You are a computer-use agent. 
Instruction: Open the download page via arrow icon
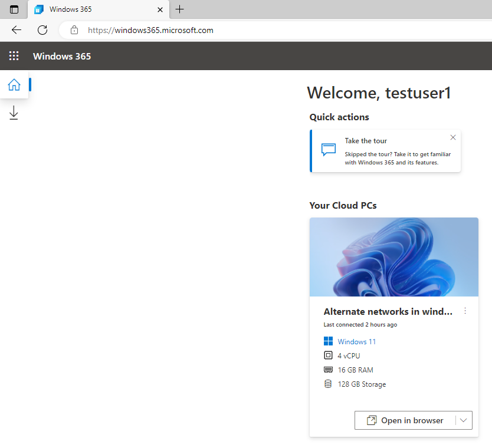point(14,113)
